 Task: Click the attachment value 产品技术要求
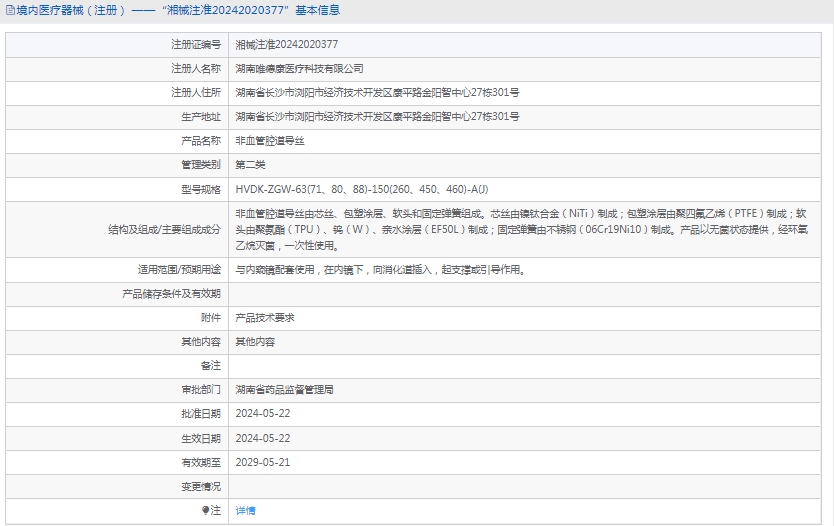[264, 317]
